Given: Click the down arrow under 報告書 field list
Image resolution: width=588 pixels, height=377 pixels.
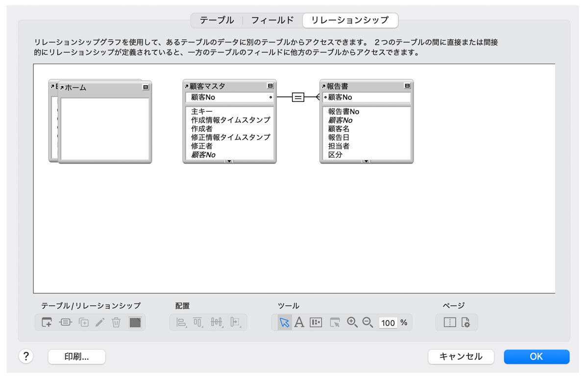Looking at the screenshot, I should [366, 161].
